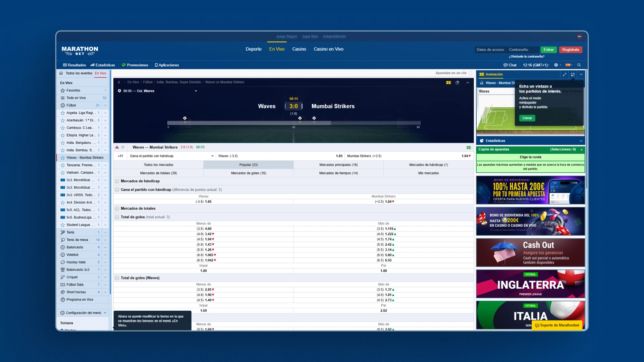Click the first-half goal marker on timeline
644x362 pixels.
point(185,118)
